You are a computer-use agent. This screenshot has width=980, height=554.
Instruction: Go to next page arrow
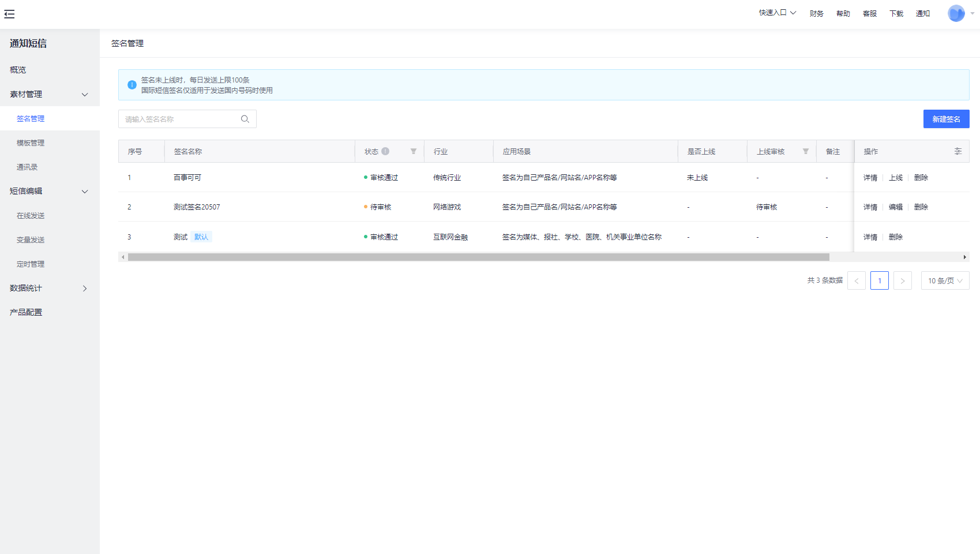coord(903,281)
